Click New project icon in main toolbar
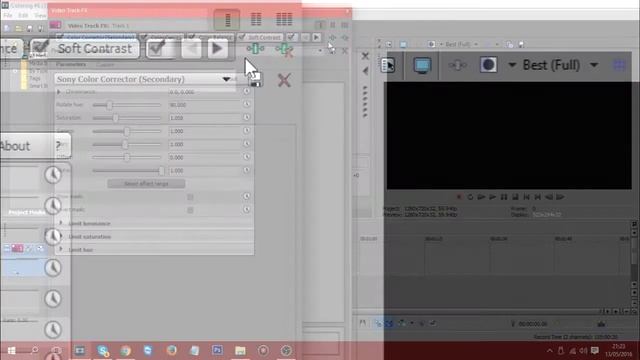This screenshot has width=640, height=360. (x=7, y=28)
